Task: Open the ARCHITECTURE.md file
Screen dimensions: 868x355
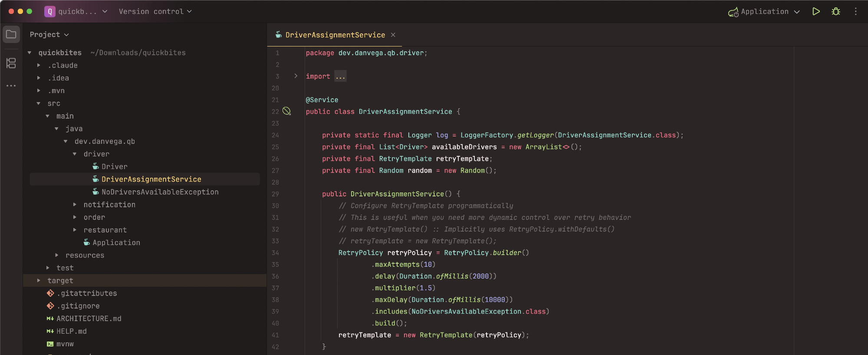Action: [x=89, y=319]
